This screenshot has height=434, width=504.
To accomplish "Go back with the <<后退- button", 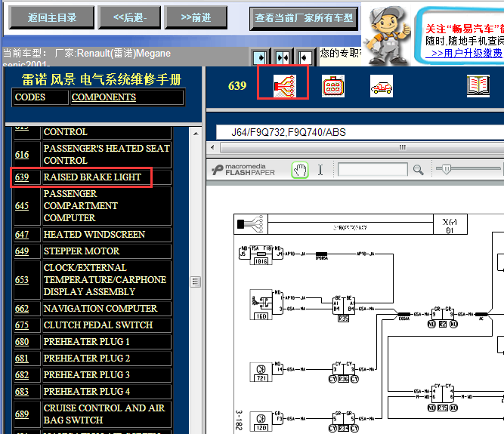I will pos(129,17).
